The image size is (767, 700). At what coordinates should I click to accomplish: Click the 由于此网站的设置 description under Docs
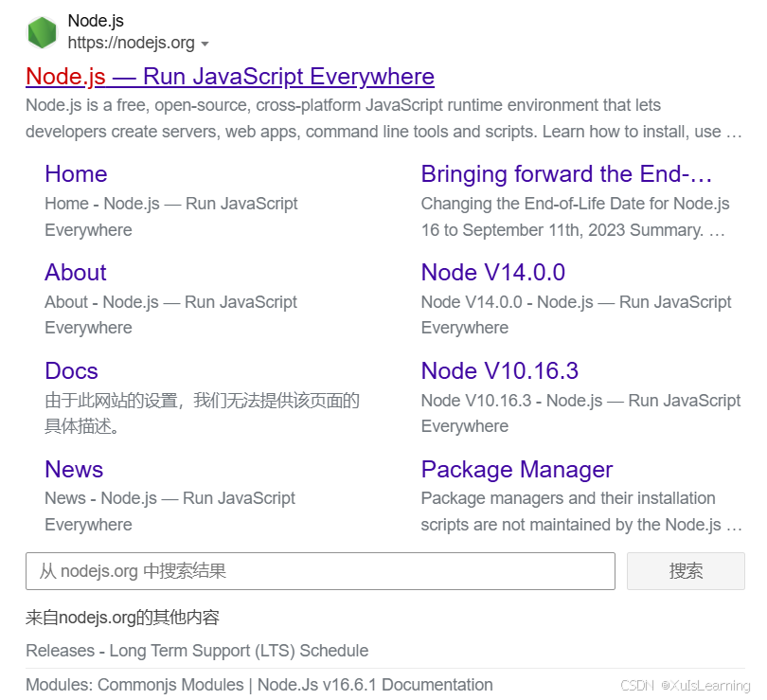[x=202, y=413]
